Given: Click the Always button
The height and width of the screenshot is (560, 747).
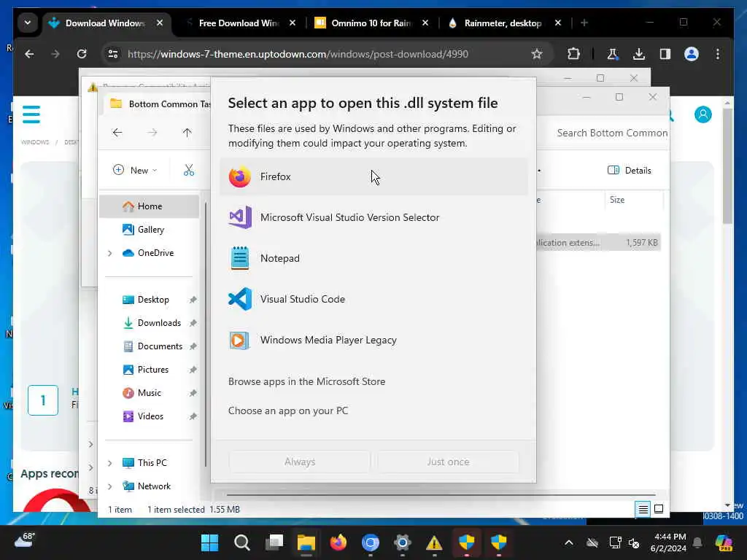Looking at the screenshot, I should tap(300, 462).
